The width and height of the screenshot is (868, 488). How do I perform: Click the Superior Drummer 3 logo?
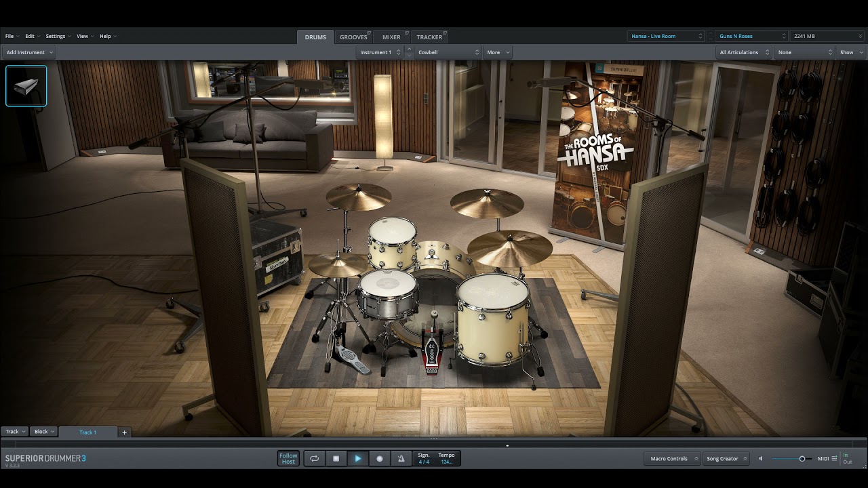(x=45, y=459)
